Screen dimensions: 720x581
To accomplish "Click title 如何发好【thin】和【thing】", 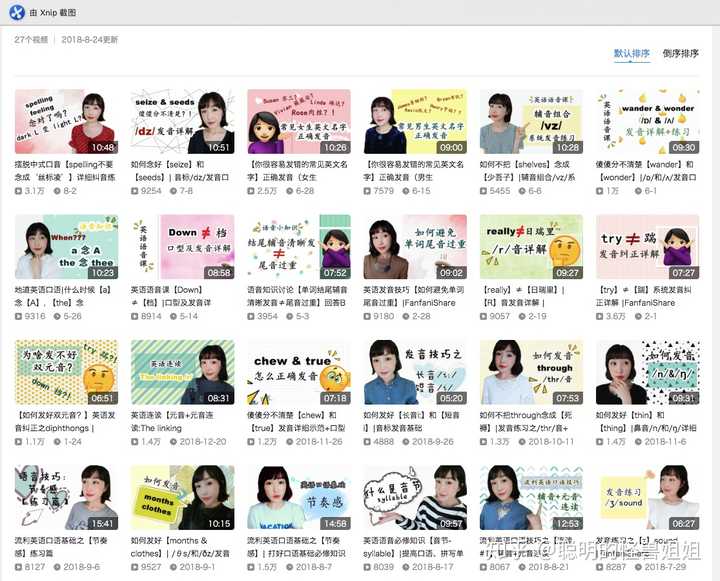I will tap(646, 422).
